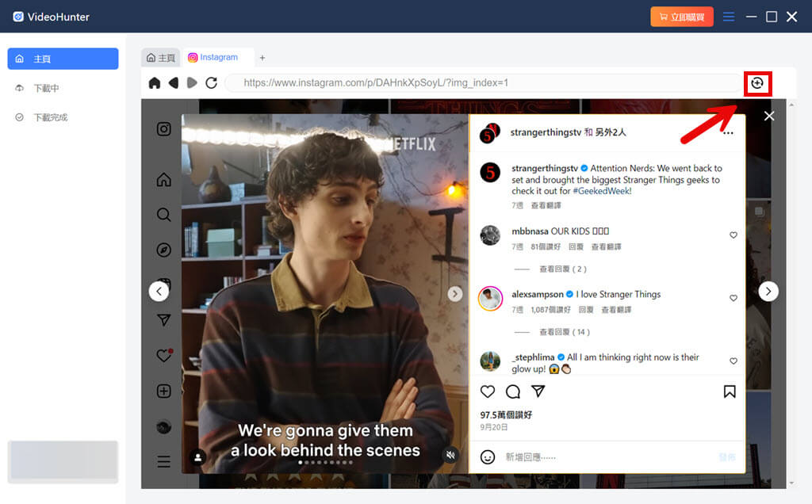Show tagged people icon on video
The width and height of the screenshot is (812, 504).
(x=197, y=457)
